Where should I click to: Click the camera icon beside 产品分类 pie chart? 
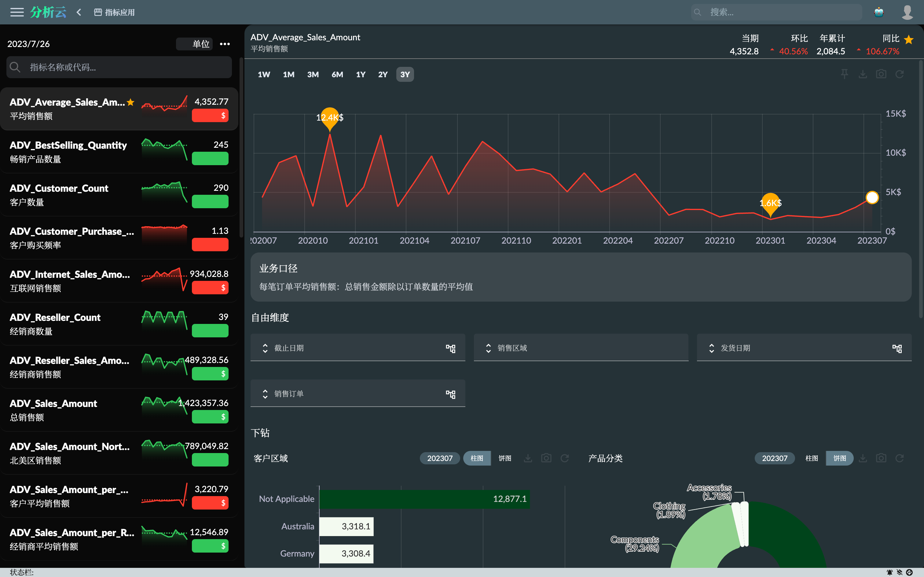pos(881,458)
